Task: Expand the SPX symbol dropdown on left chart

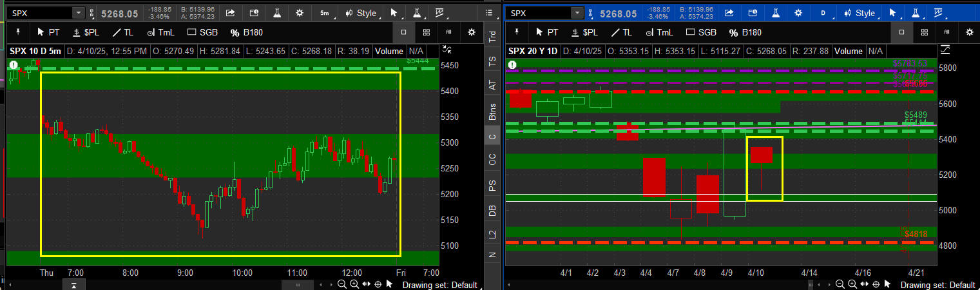Action: pyautogui.click(x=78, y=13)
